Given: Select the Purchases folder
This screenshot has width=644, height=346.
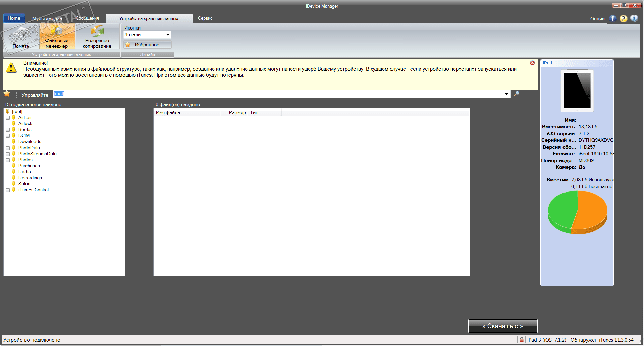Looking at the screenshot, I should 29,166.
